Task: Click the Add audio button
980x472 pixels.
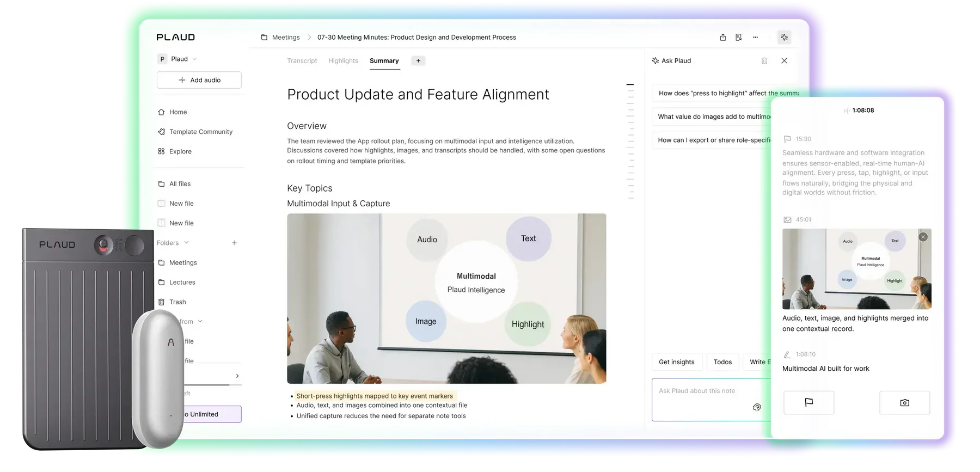Action: point(199,80)
